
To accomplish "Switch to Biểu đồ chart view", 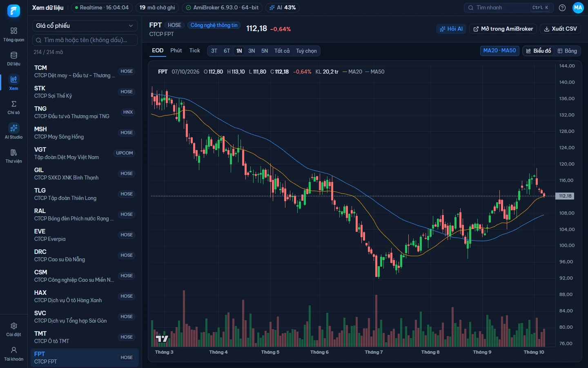I will pos(539,51).
